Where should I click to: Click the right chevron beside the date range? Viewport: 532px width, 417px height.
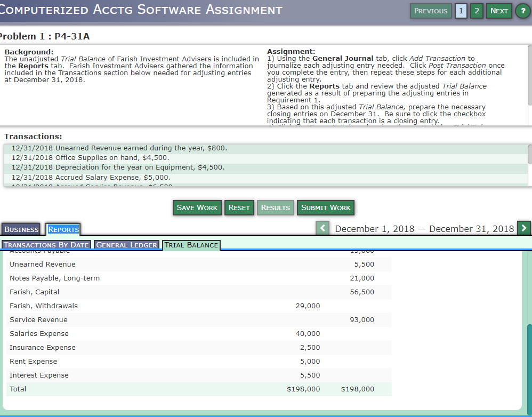point(523,228)
